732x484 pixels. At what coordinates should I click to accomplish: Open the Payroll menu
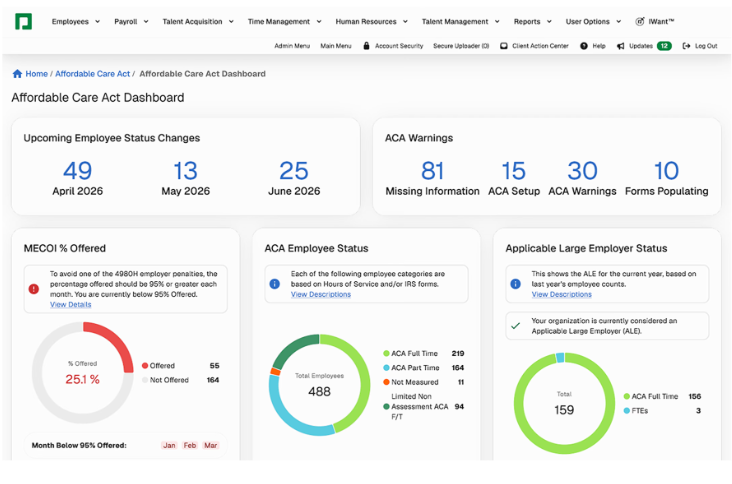(x=126, y=21)
